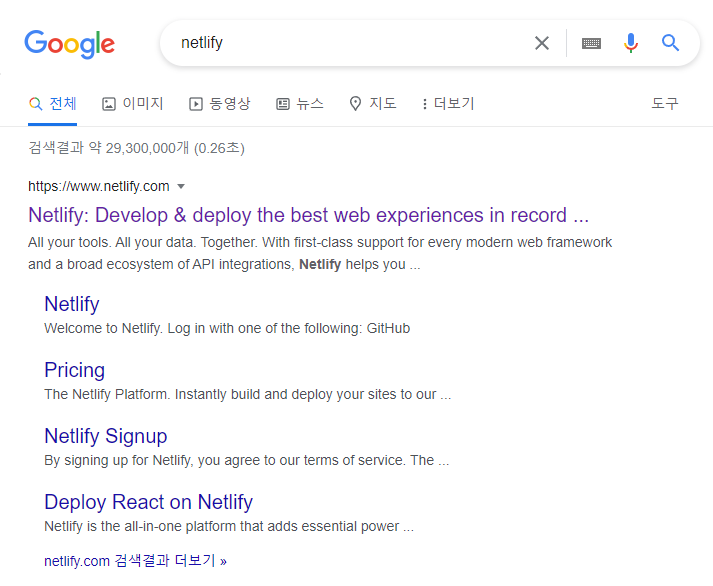Open the Deploy React on Netlify sitelink
The height and width of the screenshot is (586, 713).
148,502
